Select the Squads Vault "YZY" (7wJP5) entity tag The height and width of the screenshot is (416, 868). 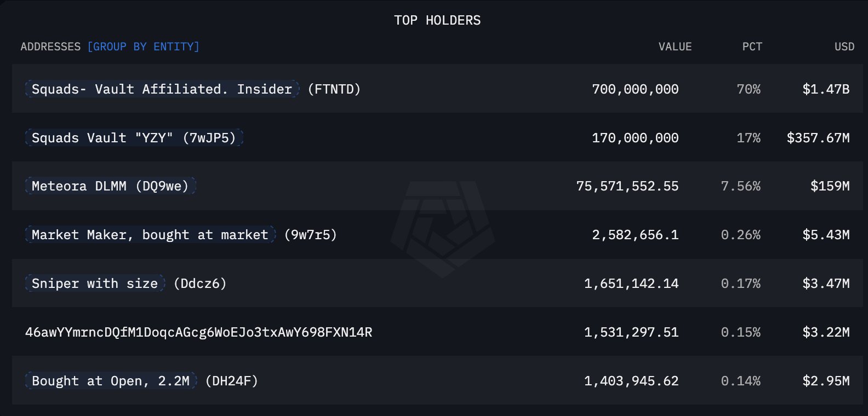tap(134, 138)
